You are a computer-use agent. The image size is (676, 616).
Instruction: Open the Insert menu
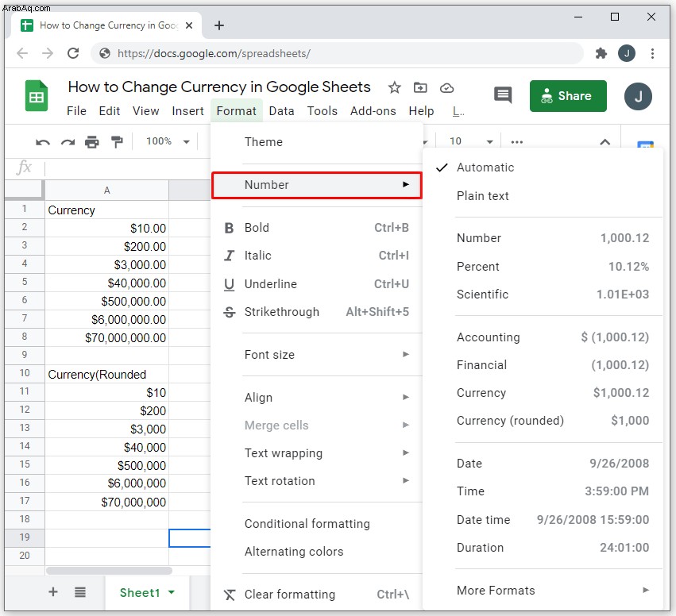(x=187, y=111)
